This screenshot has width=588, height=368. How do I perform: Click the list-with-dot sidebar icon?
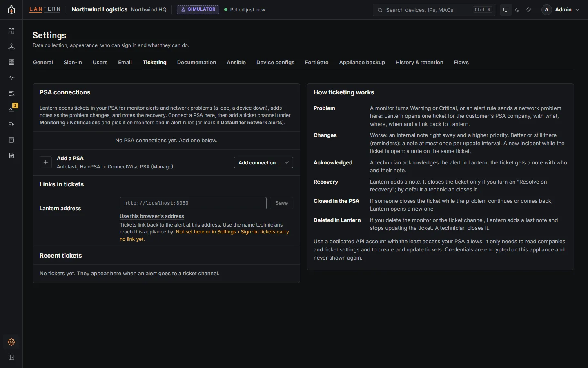(x=11, y=93)
